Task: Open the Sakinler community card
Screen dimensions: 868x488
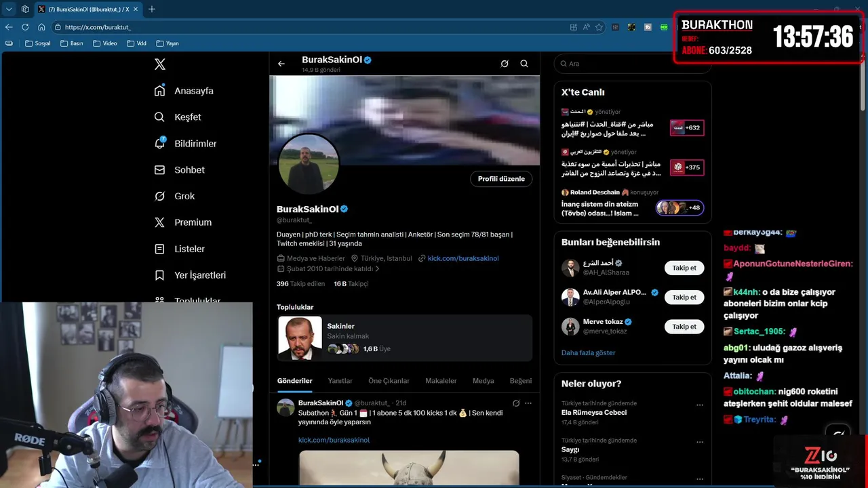Action: click(x=405, y=338)
